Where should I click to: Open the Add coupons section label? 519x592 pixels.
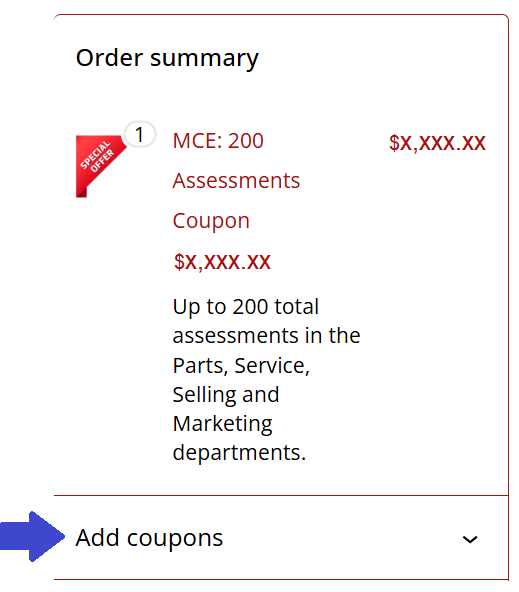click(149, 538)
